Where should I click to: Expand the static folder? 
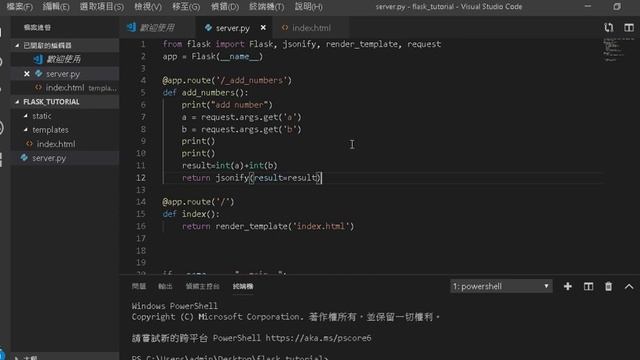tap(65, 116)
